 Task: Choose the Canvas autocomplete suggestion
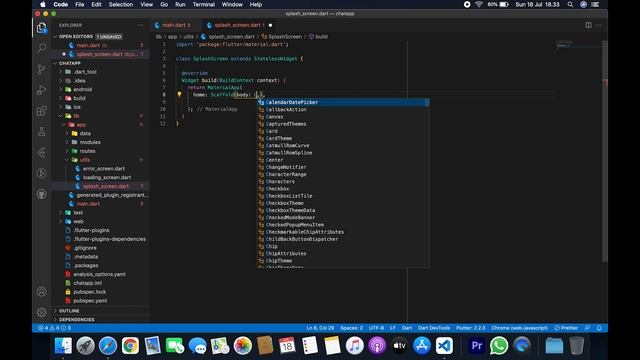coord(343,117)
